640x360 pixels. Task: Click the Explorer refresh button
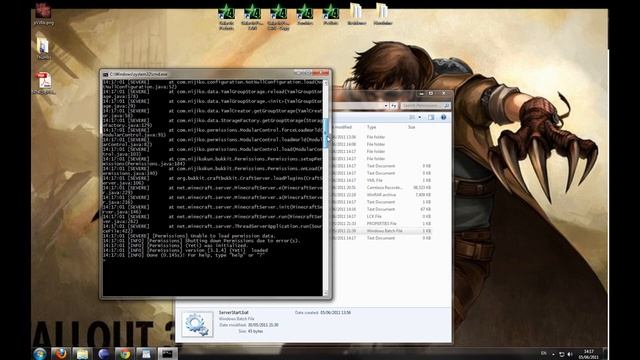point(393,106)
